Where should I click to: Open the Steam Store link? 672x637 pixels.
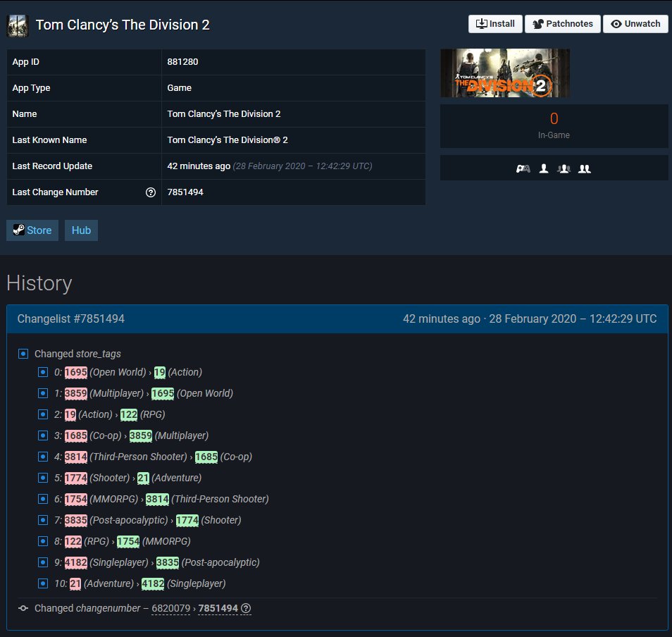tap(32, 230)
